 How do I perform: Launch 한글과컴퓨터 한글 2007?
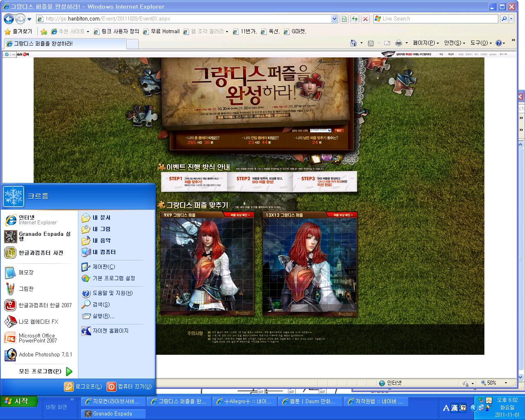39,305
